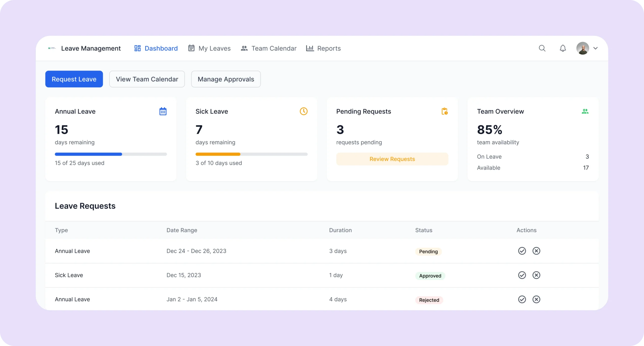Click View Team Calendar button
This screenshot has width=644, height=346.
147,79
